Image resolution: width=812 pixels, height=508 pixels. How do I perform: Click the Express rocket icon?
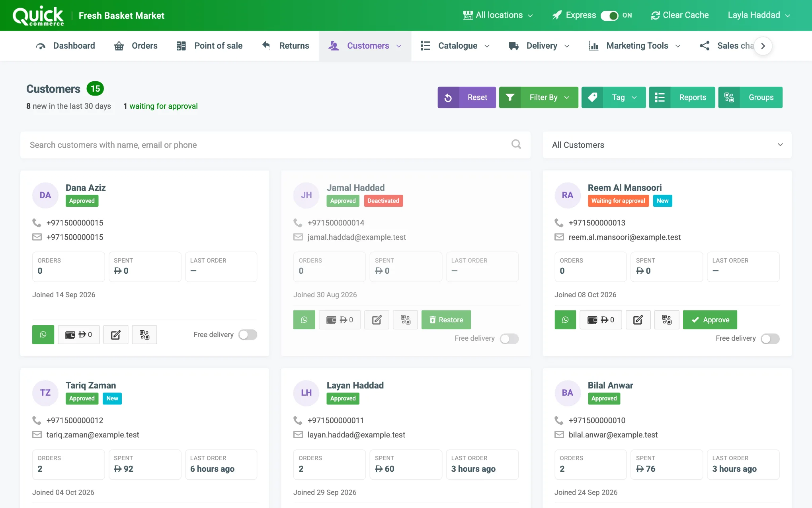pos(557,15)
